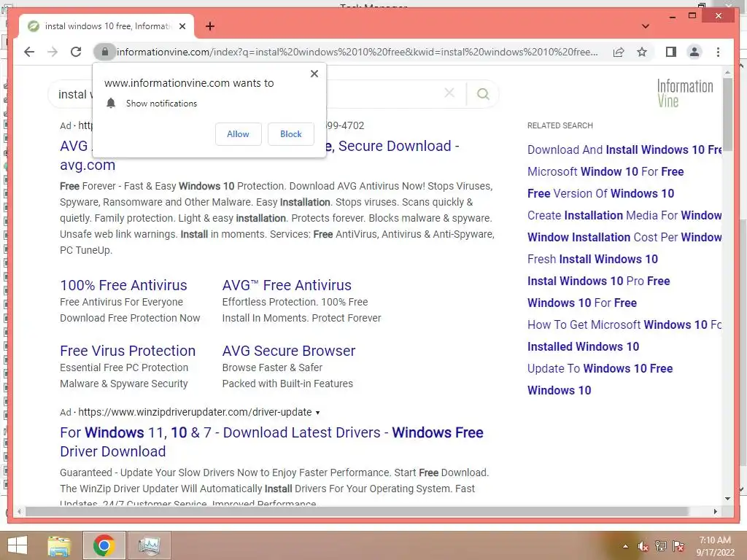Select 'Free Version Of Windows 10' related search

pyautogui.click(x=601, y=194)
